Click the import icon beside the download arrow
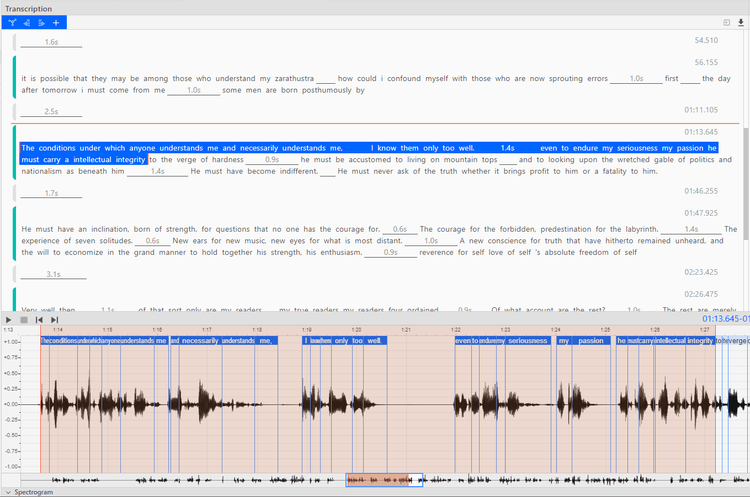 tap(727, 22)
